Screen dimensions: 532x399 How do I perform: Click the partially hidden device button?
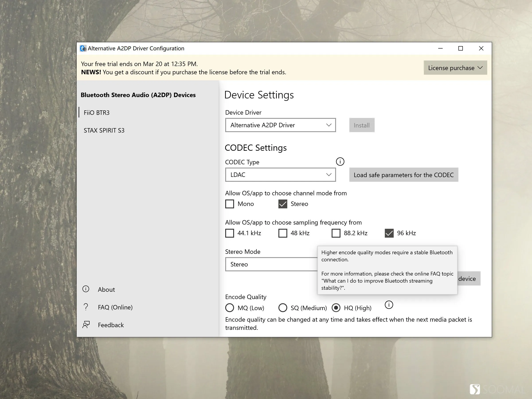(469, 278)
